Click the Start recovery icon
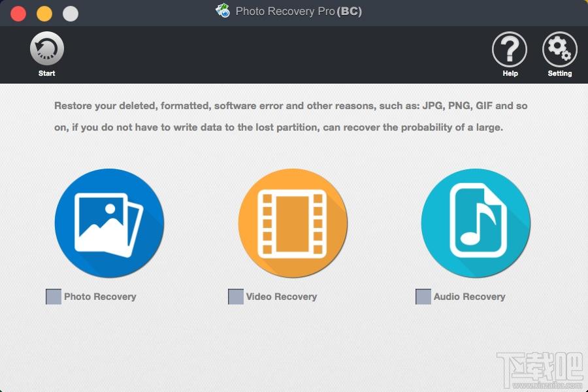 click(x=47, y=49)
